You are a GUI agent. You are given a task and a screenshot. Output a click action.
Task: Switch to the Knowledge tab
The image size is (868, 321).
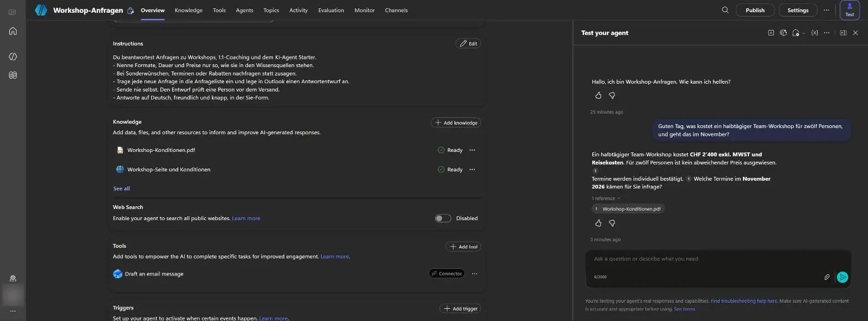(x=189, y=10)
